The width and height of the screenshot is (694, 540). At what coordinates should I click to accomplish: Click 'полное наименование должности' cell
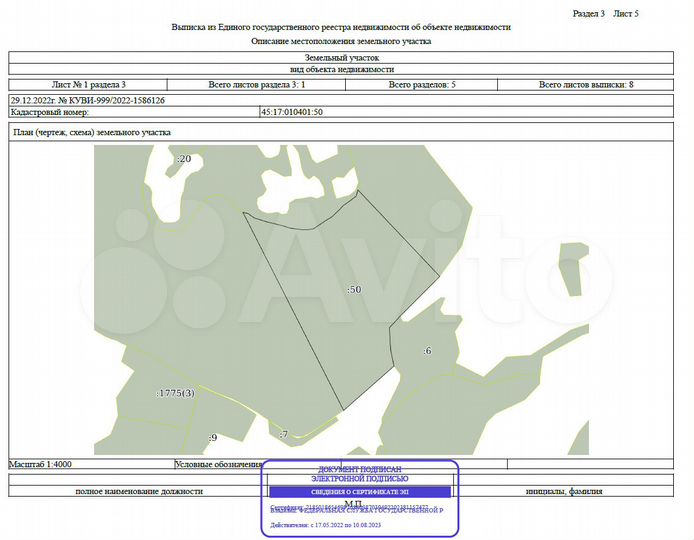click(x=139, y=491)
